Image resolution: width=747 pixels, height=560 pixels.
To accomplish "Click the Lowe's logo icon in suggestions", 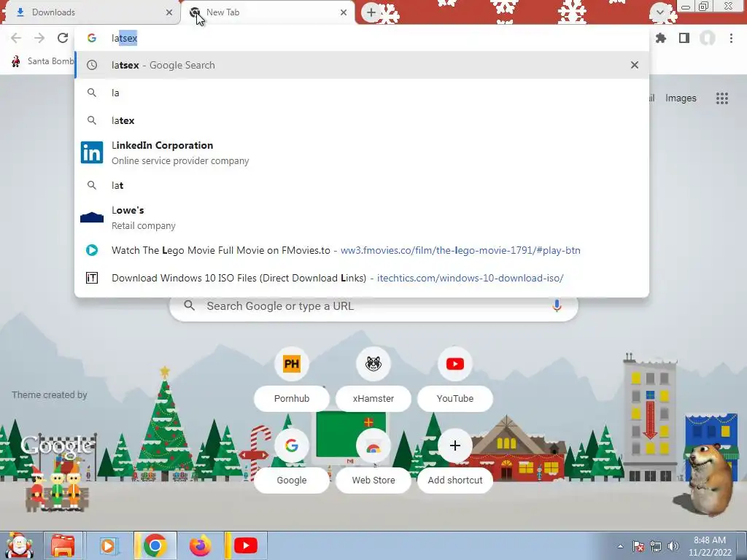I will pyautogui.click(x=92, y=217).
